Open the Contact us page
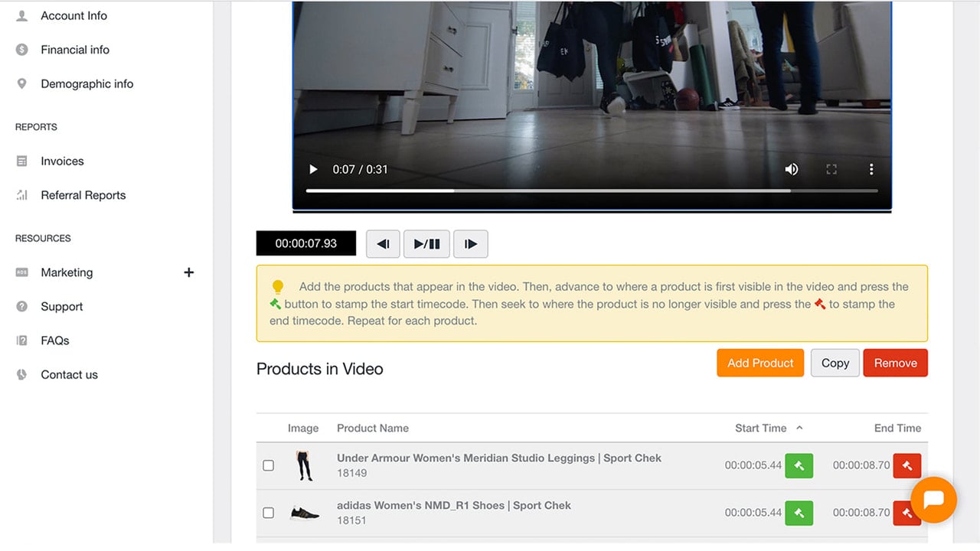This screenshot has width=980, height=551. point(69,375)
